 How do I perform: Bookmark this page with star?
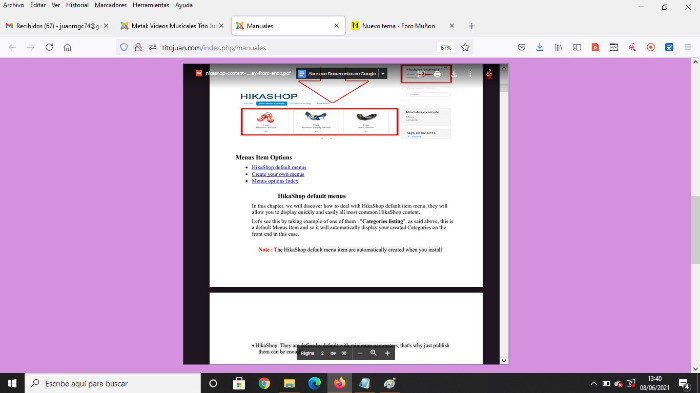[x=465, y=47]
